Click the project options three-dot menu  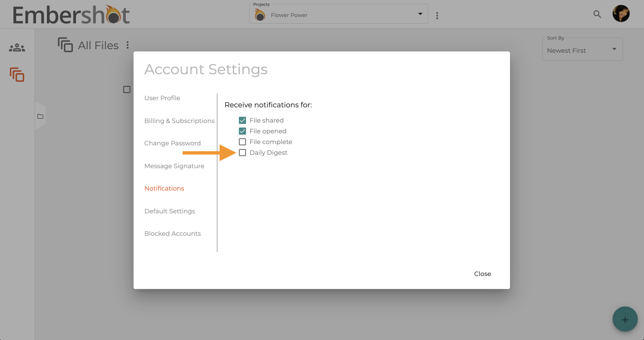point(437,15)
